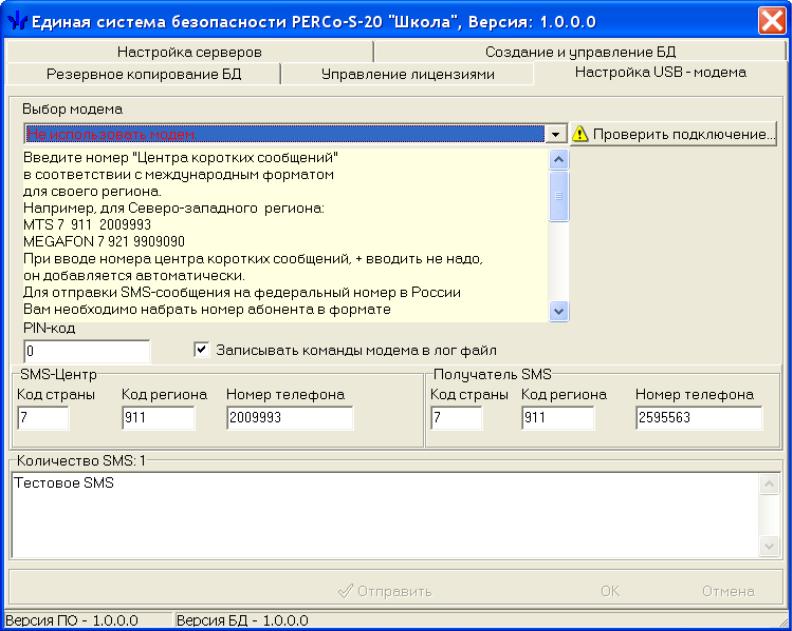Close the PERCo-S-20 window
This screenshot has width=792, height=631.
772,21
